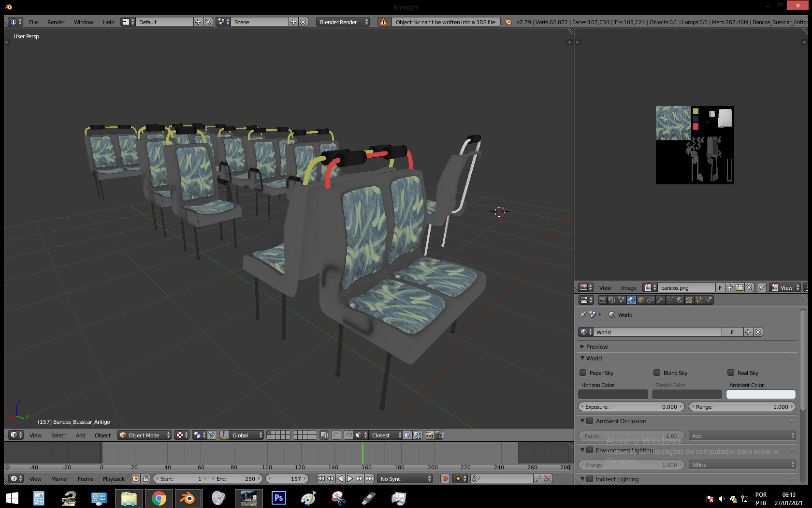Open Photoshop from the Windows taskbar
This screenshot has width=812, height=508.
[279, 498]
